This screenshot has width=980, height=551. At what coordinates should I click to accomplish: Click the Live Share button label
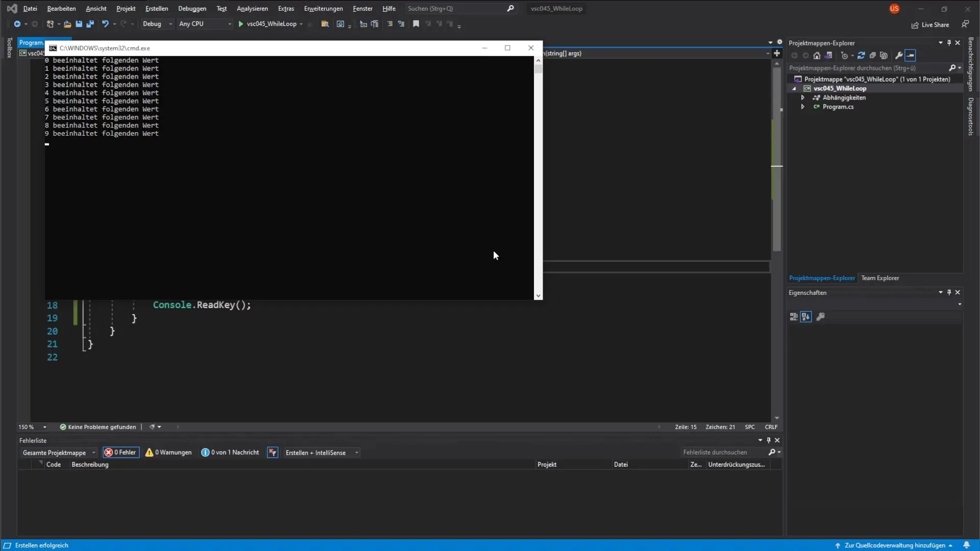(x=935, y=25)
